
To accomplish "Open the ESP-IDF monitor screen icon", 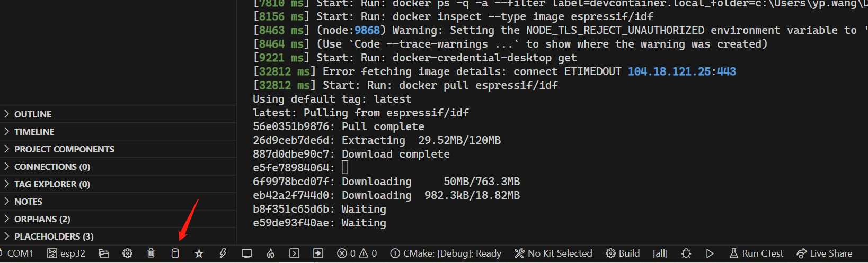I will 246,253.
